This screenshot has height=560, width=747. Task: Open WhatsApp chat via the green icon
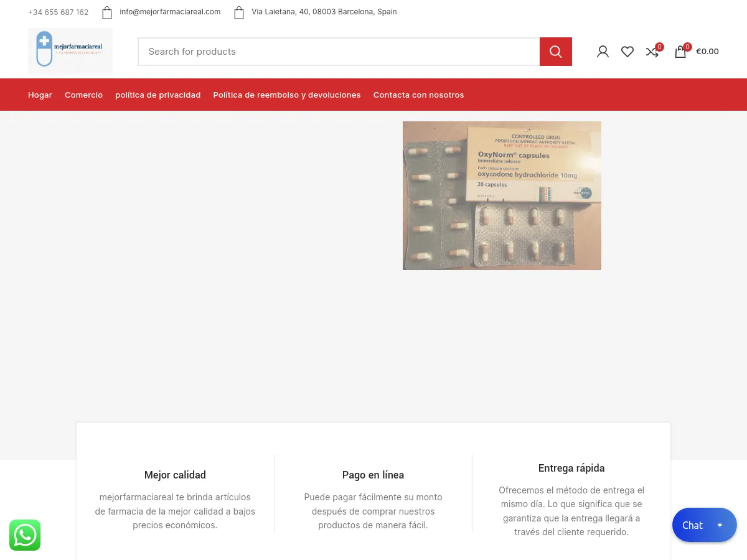click(x=25, y=535)
